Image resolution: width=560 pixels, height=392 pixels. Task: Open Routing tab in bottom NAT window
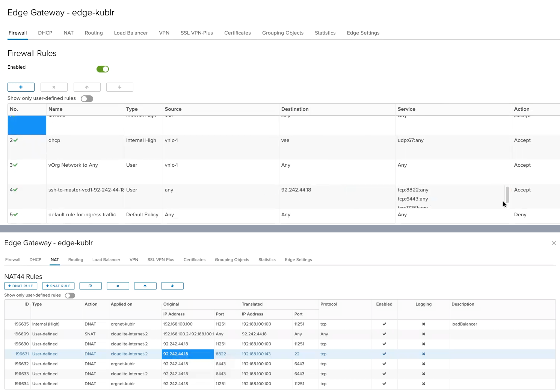(75, 260)
